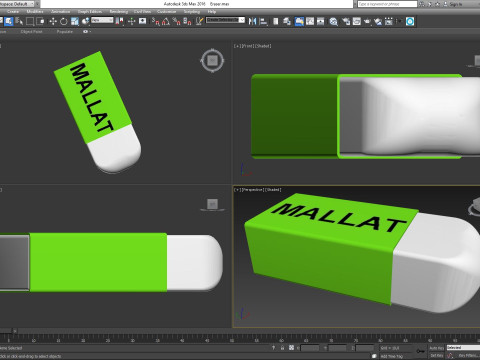Click the Z coordinate input field
The height and width of the screenshot is (360, 480).
coord(365,348)
